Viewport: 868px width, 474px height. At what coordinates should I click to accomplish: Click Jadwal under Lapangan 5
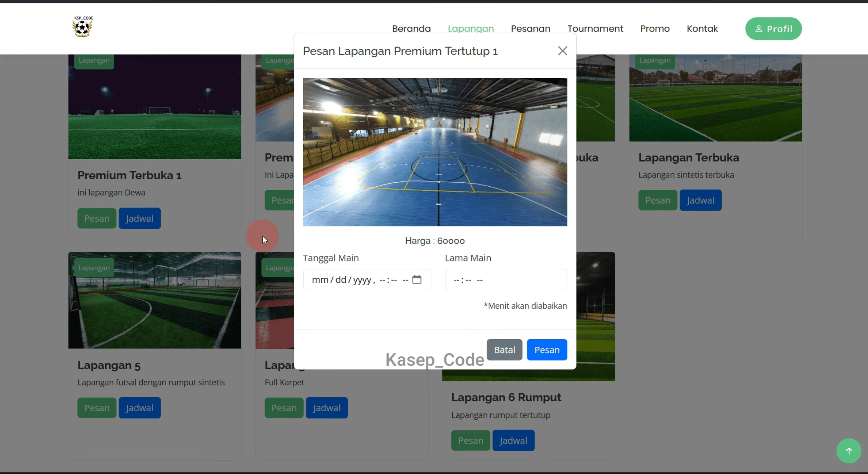pyautogui.click(x=140, y=408)
